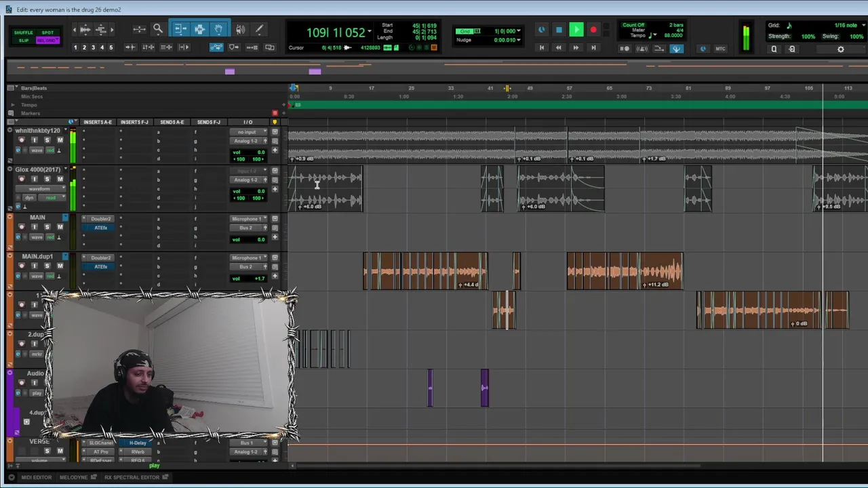Viewport: 868px width, 488px height.
Task: Click the transport Fast Forward button
Action: [x=576, y=48]
